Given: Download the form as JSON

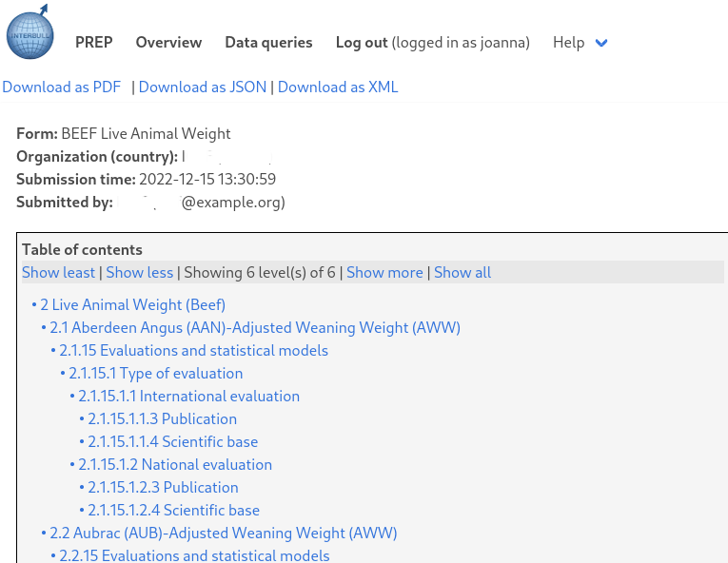Looking at the screenshot, I should point(203,87).
